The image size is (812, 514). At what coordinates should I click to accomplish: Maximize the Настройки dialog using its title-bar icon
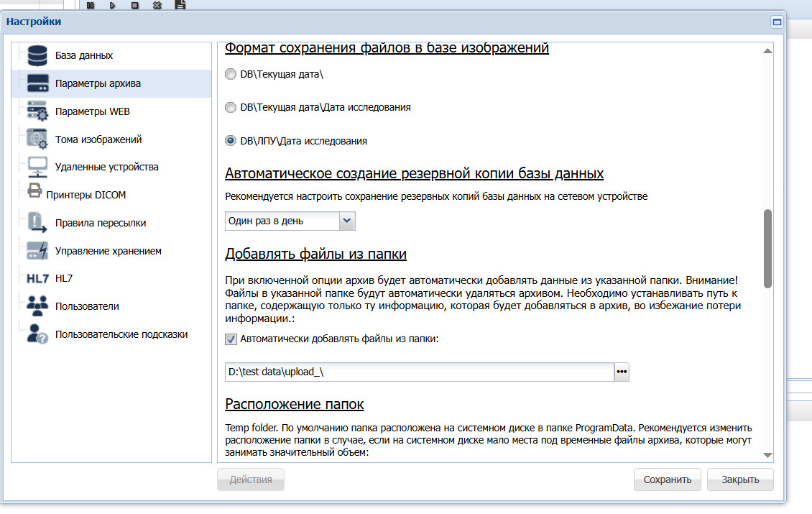click(776, 22)
